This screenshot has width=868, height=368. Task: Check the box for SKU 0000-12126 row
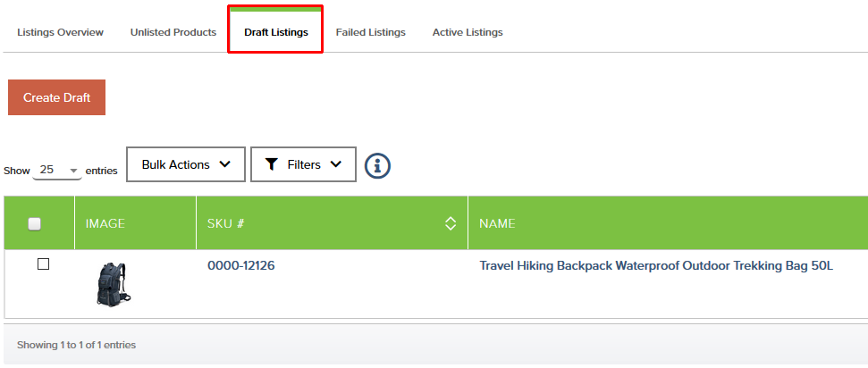tap(43, 264)
